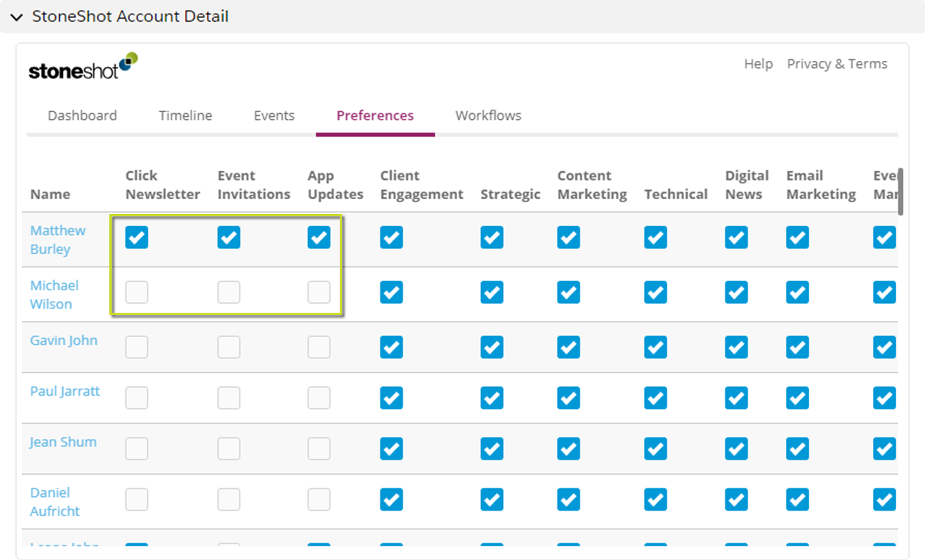Viewport: 925px width, 560px height.
Task: Tick Click Newsletter for Daniel Aufricht
Action: click(137, 500)
